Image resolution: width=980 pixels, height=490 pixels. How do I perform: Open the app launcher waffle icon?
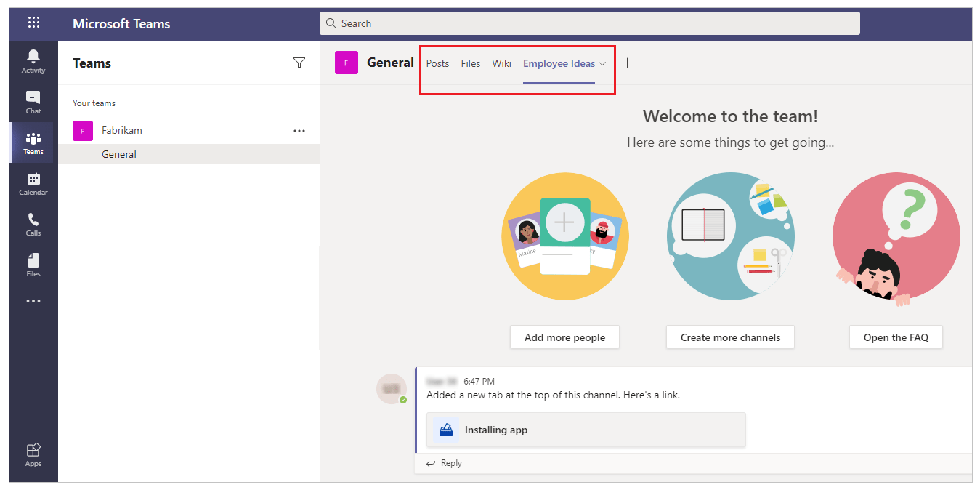[33, 23]
